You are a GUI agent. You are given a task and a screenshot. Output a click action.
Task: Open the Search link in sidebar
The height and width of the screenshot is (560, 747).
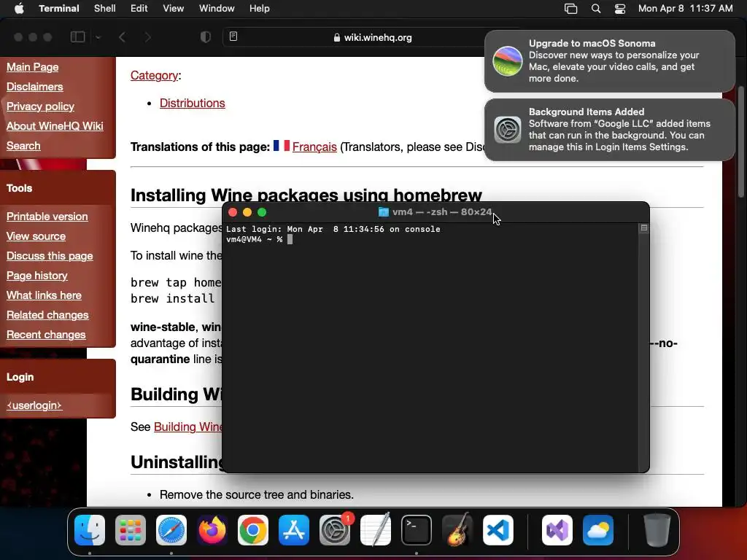23,146
